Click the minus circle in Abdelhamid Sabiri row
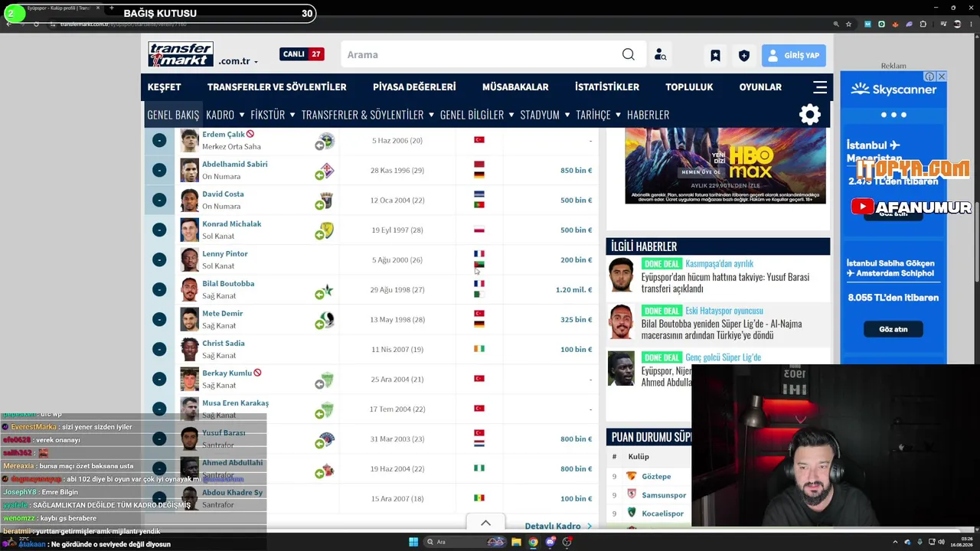980x551 pixels. (x=159, y=170)
